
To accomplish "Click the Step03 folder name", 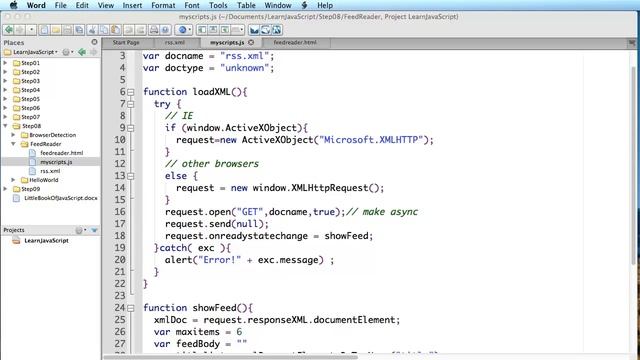I will point(31,81).
